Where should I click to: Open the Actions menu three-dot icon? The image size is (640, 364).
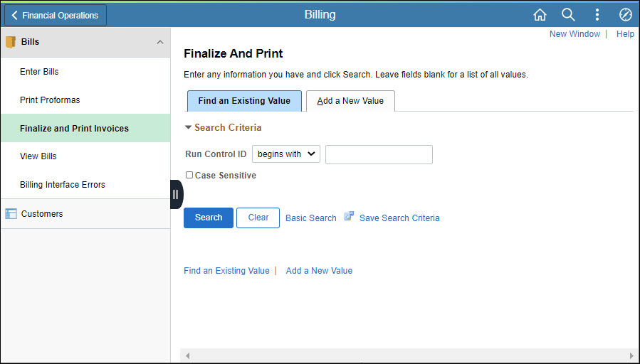(x=597, y=15)
